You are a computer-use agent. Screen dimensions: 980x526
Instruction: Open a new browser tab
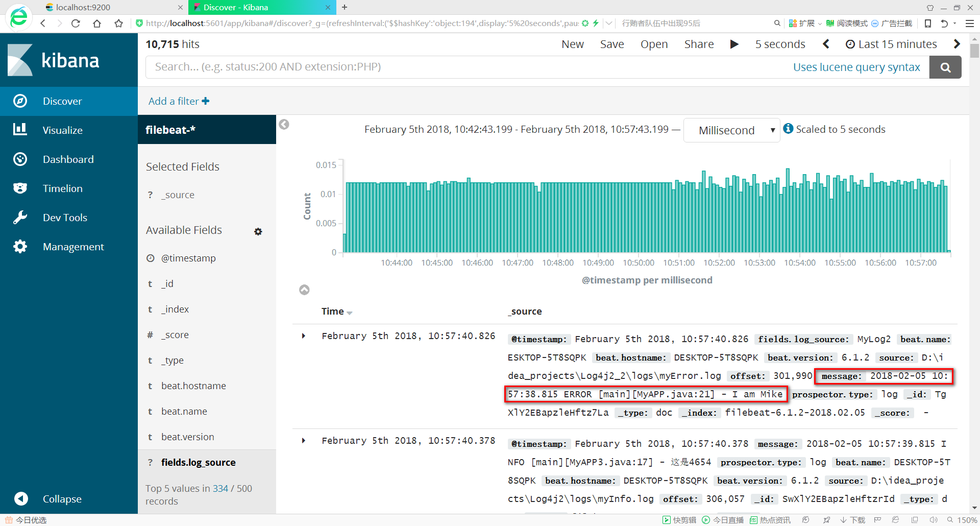coord(345,7)
